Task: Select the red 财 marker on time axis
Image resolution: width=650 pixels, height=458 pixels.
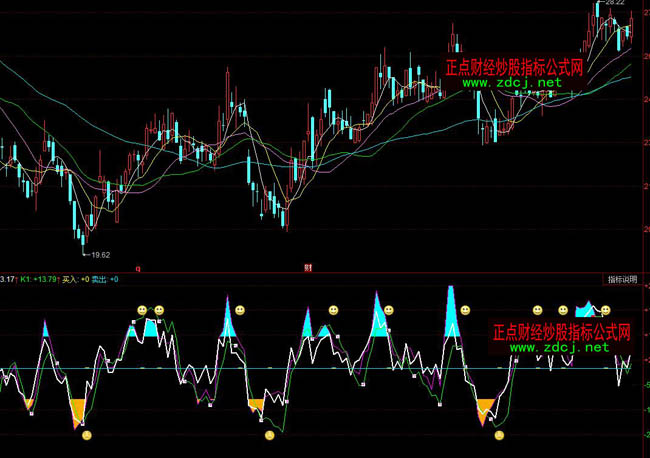Action: (308, 268)
